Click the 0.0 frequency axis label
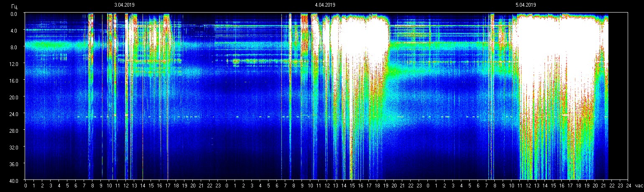Viewport: 644px width, 192px height. click(x=14, y=14)
